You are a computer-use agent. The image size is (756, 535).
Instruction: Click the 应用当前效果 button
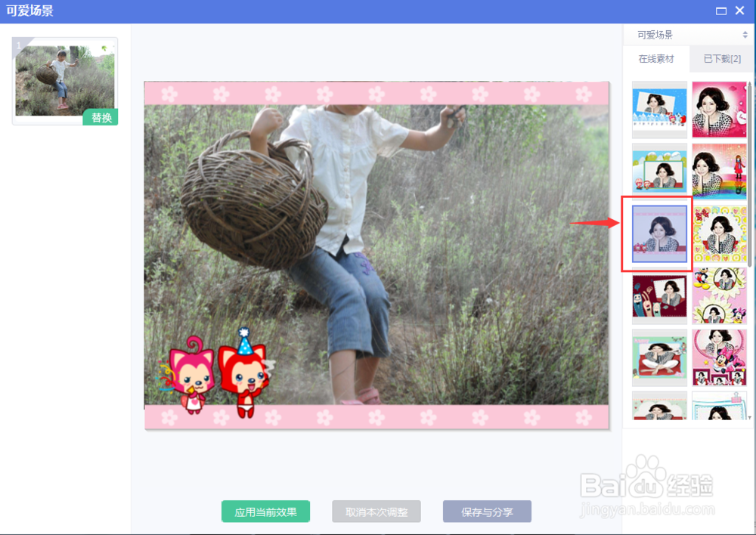(x=265, y=512)
